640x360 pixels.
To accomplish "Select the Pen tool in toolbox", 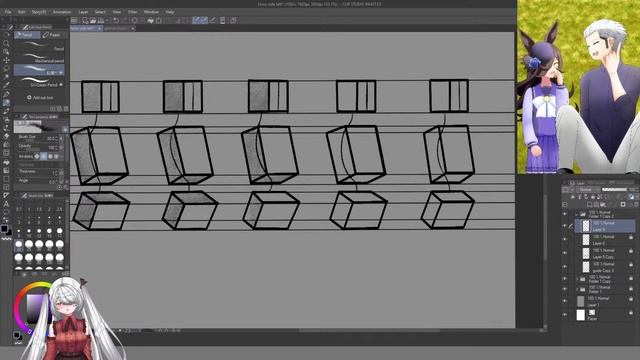I will tap(6, 94).
